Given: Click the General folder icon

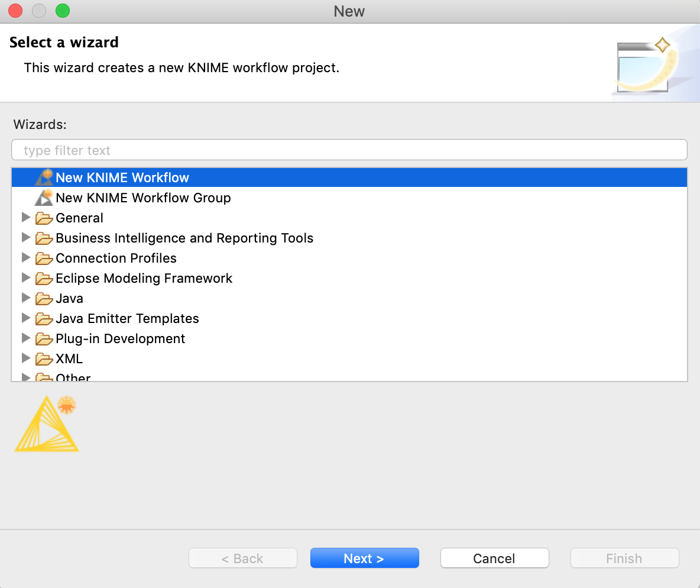Looking at the screenshot, I should (44, 218).
